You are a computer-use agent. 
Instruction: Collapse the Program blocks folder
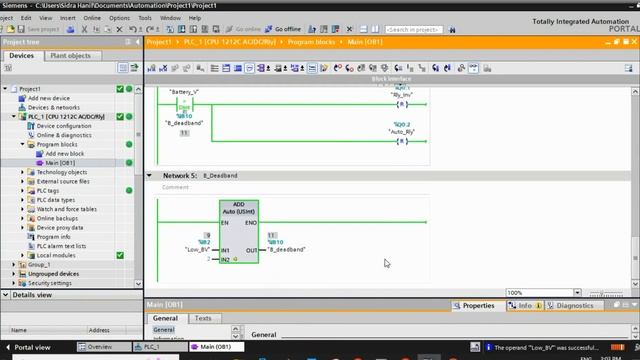point(22,144)
